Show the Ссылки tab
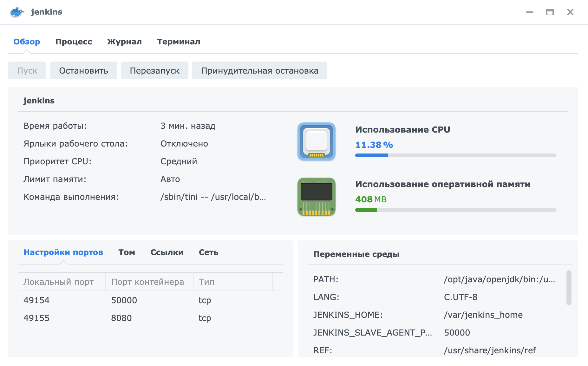 pos(167,252)
